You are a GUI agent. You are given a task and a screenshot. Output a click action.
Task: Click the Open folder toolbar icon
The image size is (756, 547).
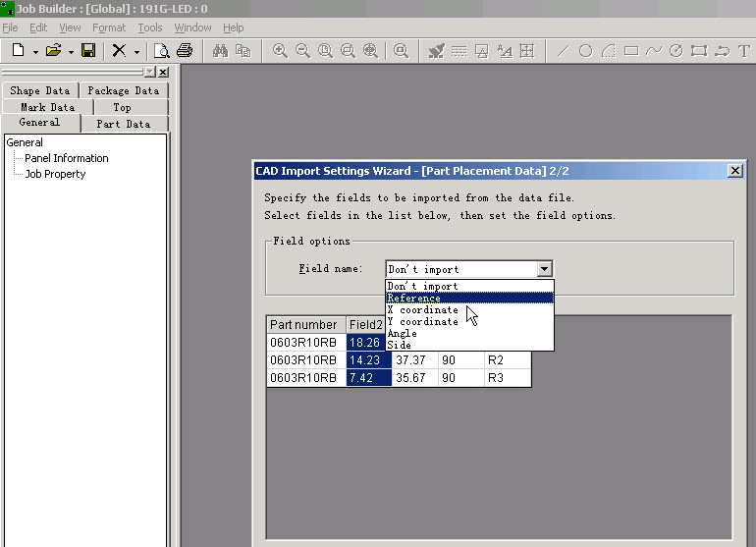[54, 50]
